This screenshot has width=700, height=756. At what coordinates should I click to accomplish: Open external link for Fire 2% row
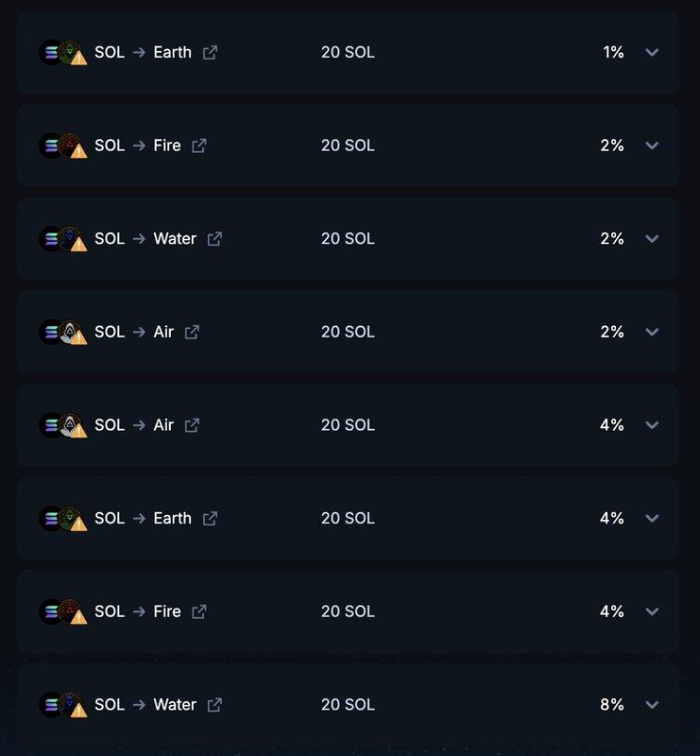coord(198,146)
